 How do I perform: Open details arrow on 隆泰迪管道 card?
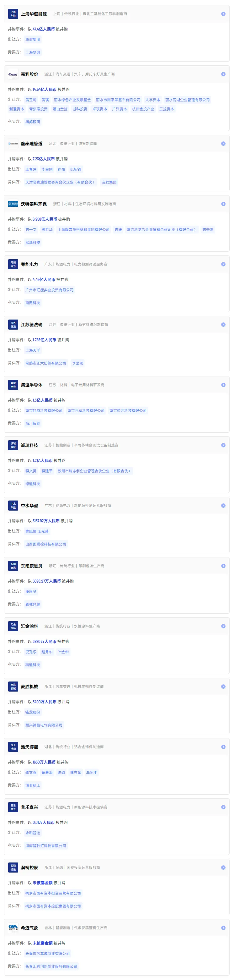223,144
